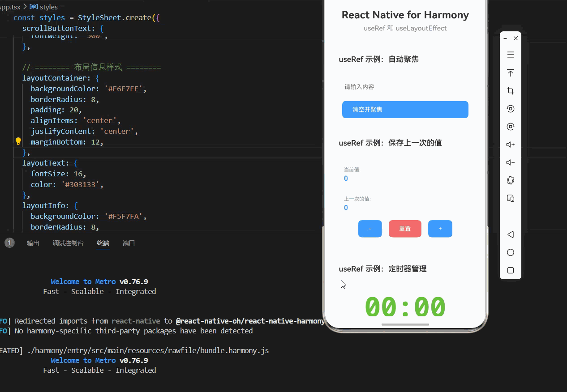Tap the emulator recent apps square button

510,270
